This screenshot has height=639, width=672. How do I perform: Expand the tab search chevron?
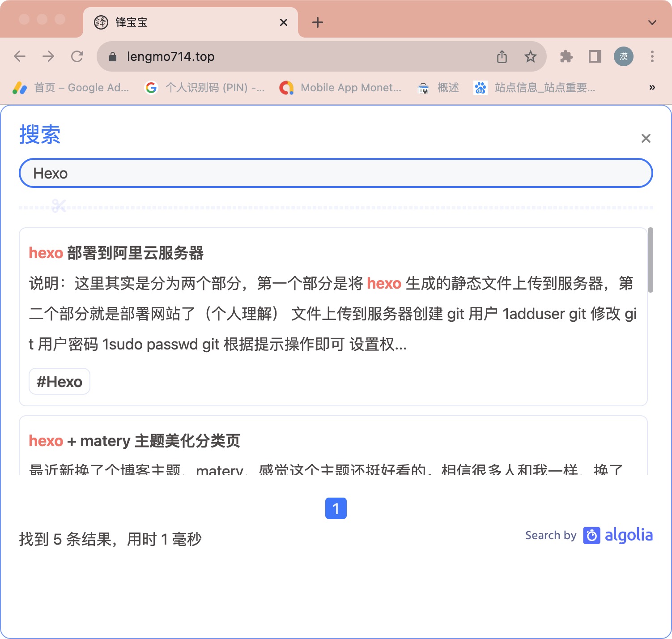click(651, 22)
